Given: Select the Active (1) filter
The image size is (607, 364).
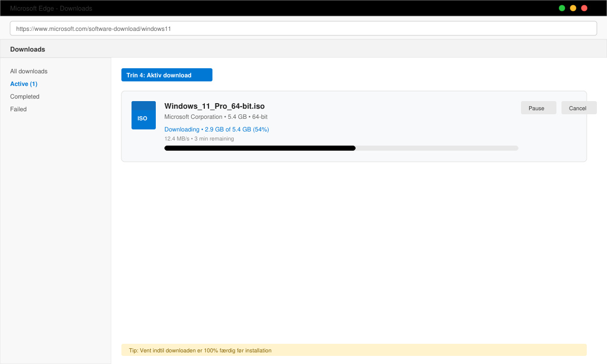Looking at the screenshot, I should click(x=24, y=84).
